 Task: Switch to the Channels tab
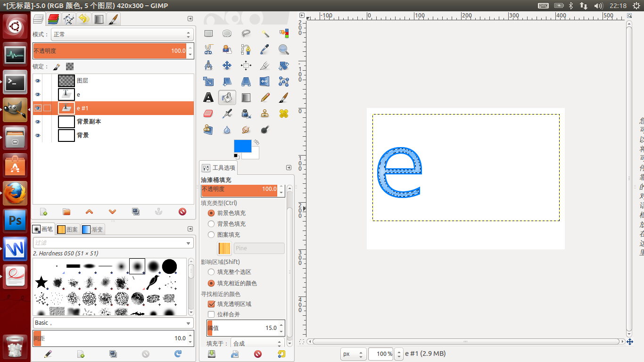pyautogui.click(x=53, y=19)
